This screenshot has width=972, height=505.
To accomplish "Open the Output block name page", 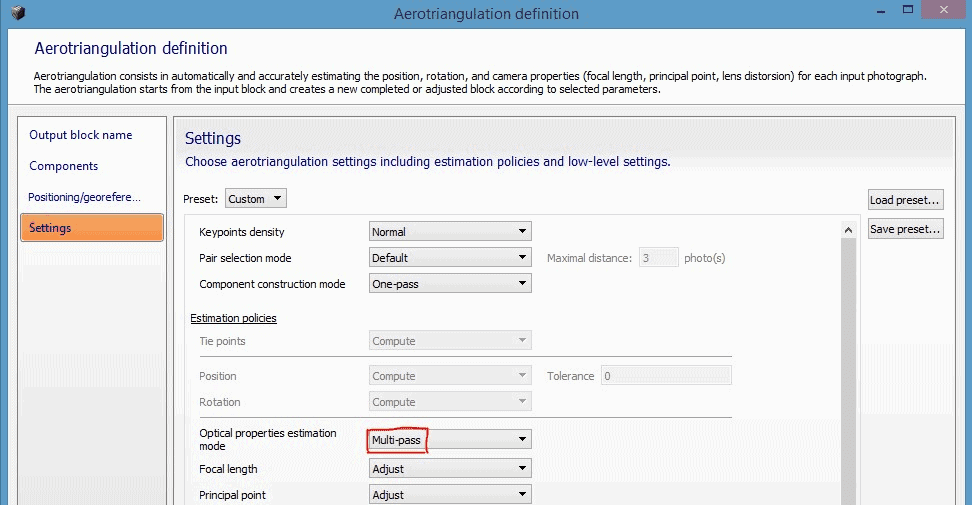I will pos(81,135).
